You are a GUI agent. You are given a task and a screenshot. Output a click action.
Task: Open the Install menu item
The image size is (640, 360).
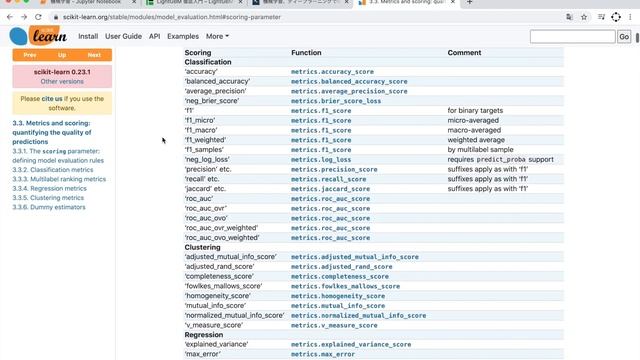(x=88, y=36)
